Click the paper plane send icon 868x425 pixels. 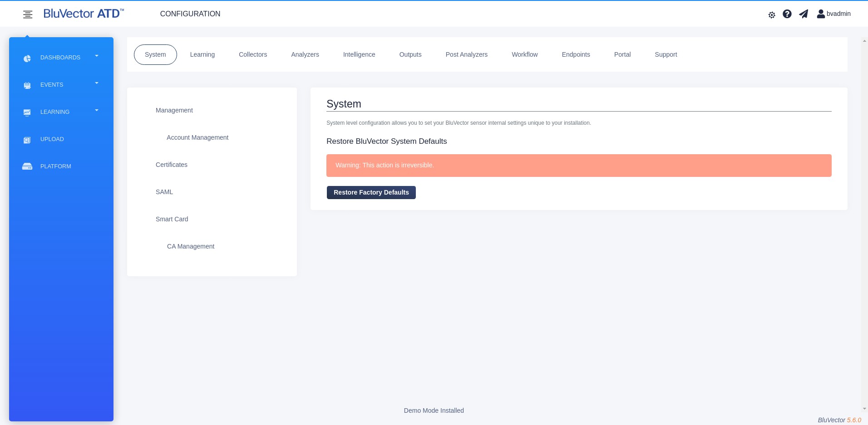tap(804, 14)
